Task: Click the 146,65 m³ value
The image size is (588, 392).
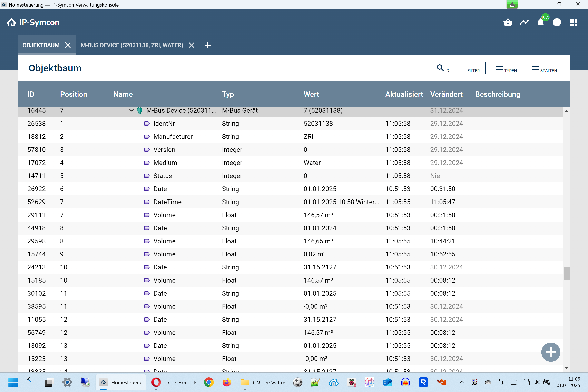Action: [x=318, y=241]
